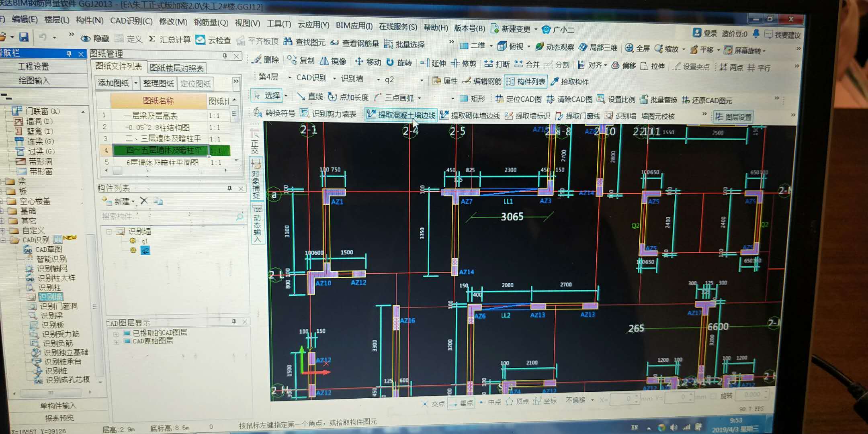The width and height of the screenshot is (868, 434).
Task: Collapse the 识别墙 tree node
Action: [109, 231]
